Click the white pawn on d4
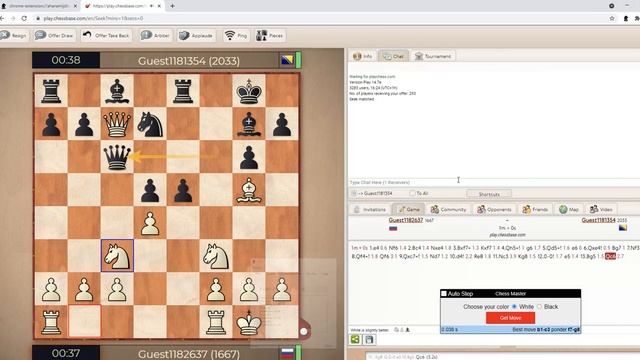Image resolution: width=640 pixels, height=360 pixels. click(150, 223)
